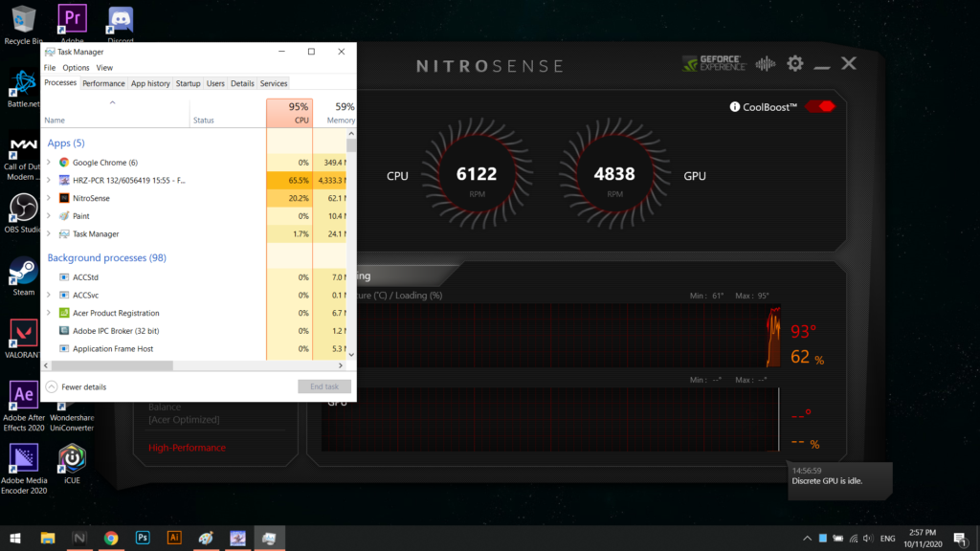Open Google Chrome from taskbar

point(111,538)
